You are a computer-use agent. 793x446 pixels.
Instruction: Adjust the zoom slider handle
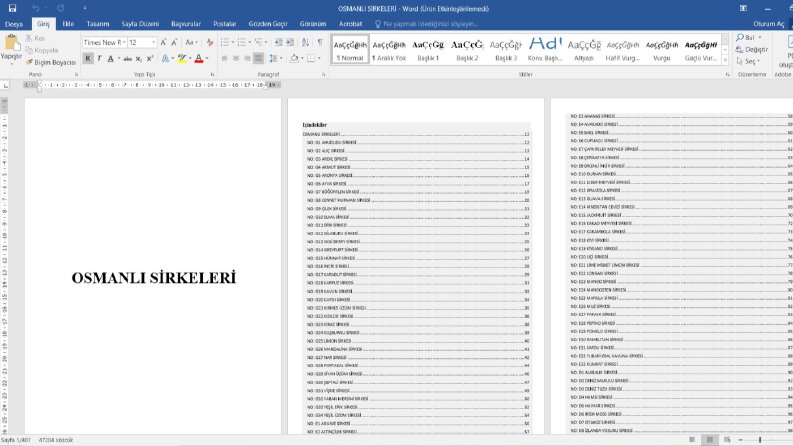pos(760,440)
